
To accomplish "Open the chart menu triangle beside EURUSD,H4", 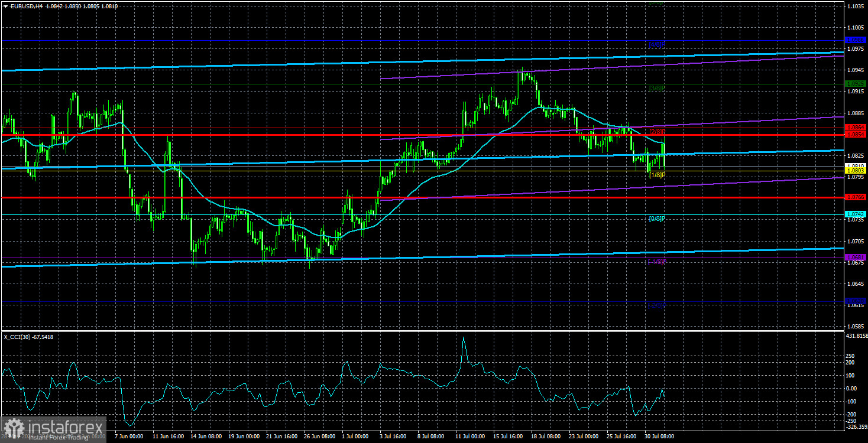I will (x=5, y=5).
